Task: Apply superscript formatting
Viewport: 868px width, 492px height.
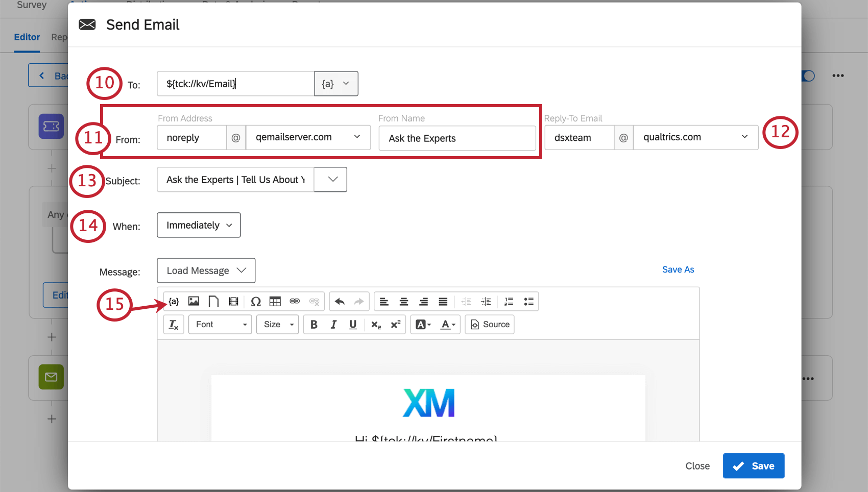Action: (395, 324)
